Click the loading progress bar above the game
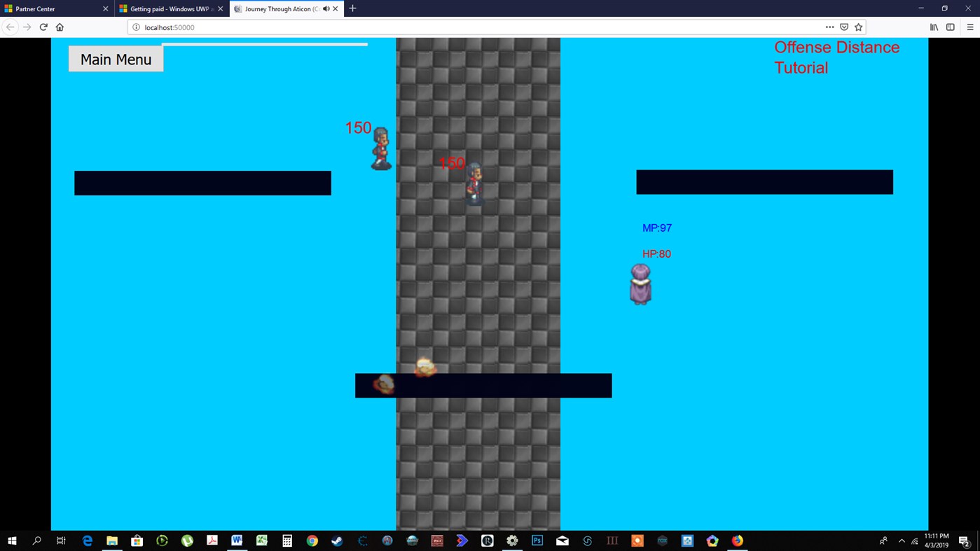The image size is (980, 551). pos(264,43)
